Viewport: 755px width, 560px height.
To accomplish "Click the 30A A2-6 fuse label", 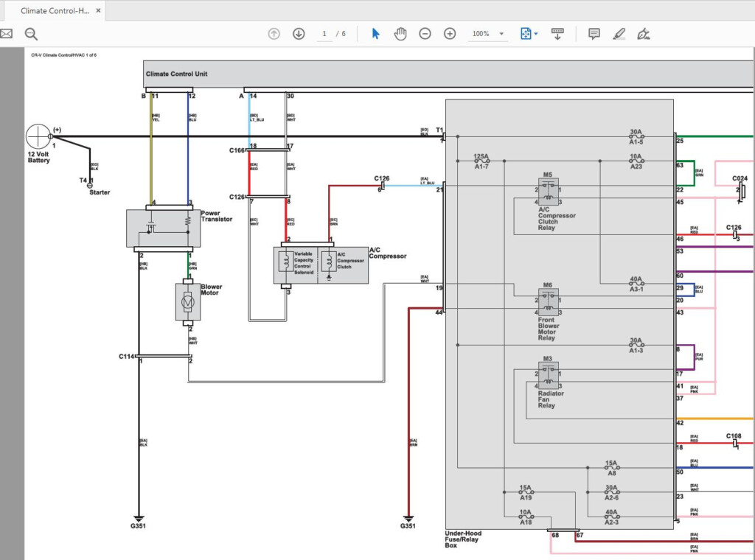I will coord(611,492).
